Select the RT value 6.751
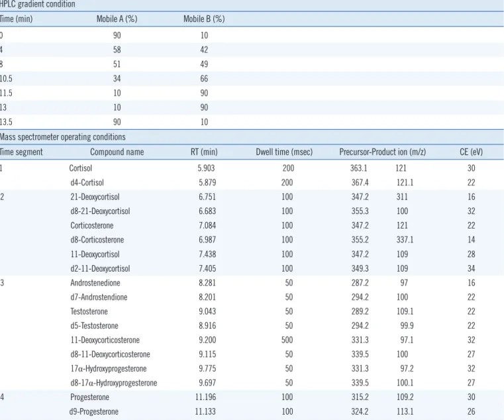Viewport: 504px width, 420px height. [x=207, y=197]
